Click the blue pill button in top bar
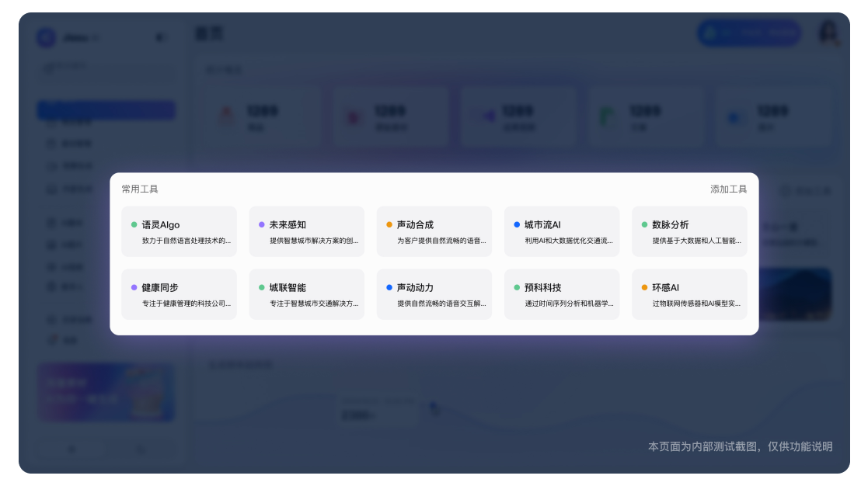Screen dimensions: 868x486 point(749,33)
